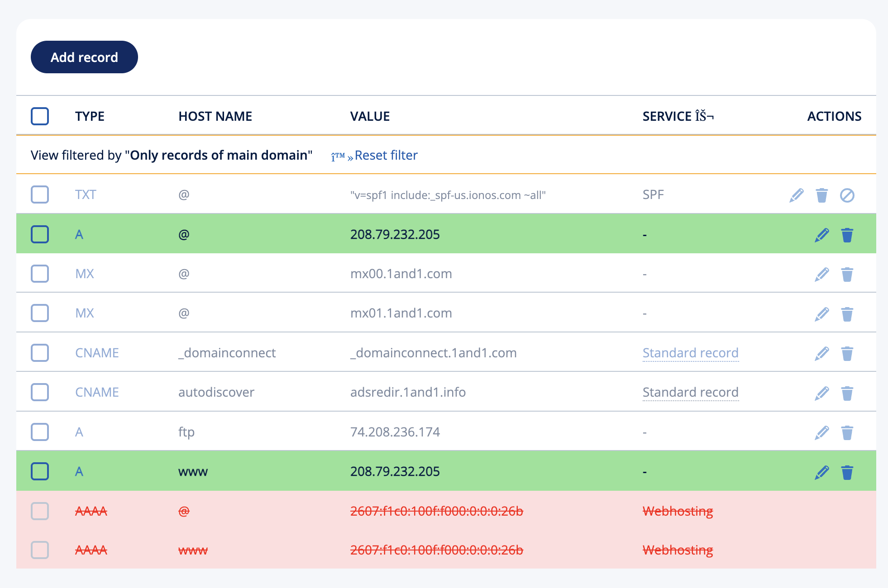Viewport: 888px width, 588px height.
Task: Click the A type link for www record
Action: tap(79, 472)
